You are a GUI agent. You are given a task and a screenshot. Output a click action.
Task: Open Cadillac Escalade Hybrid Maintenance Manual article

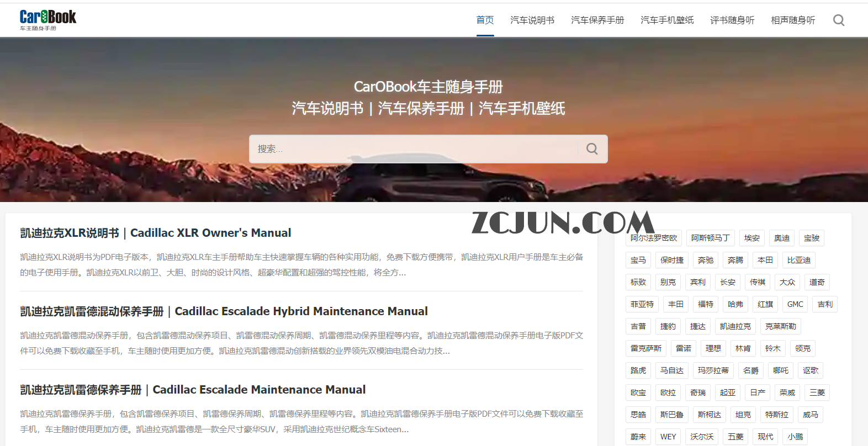[x=224, y=311]
